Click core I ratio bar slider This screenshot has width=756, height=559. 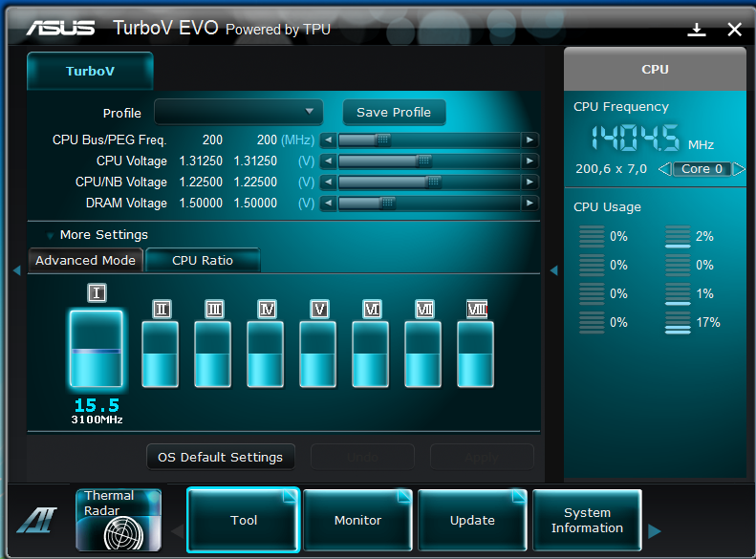97,349
